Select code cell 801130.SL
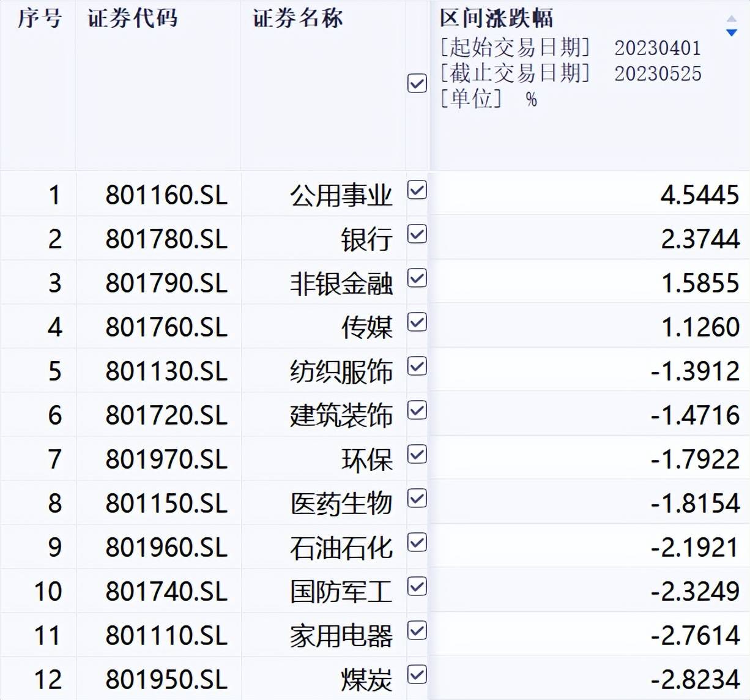This screenshot has height=700, width=750. coord(166,371)
